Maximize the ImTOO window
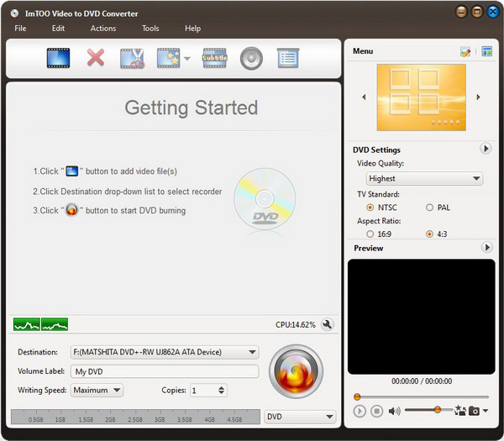Viewport: 504px width, 441px height. pyautogui.click(x=477, y=13)
